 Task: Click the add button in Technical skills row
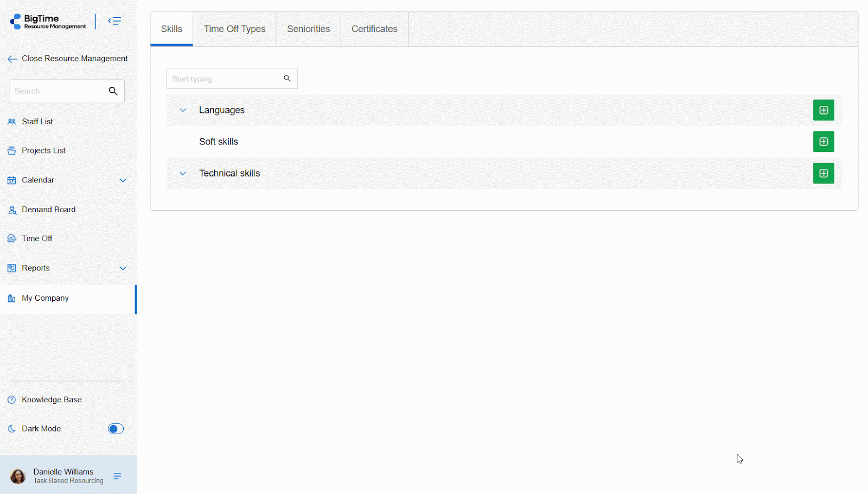point(823,173)
